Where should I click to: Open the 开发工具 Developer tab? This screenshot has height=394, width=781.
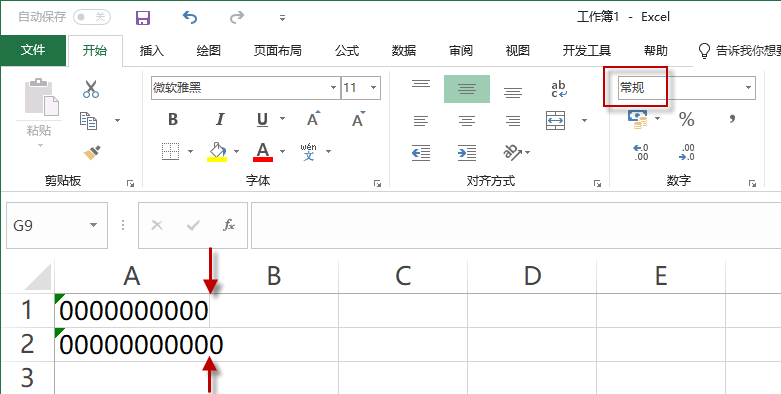pyautogui.click(x=587, y=50)
